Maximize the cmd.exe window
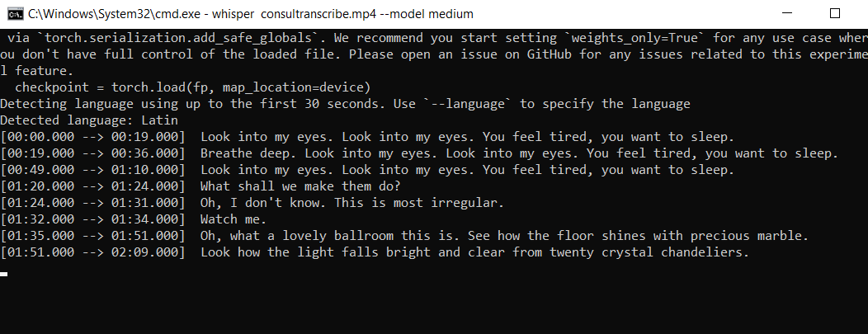 (835, 14)
